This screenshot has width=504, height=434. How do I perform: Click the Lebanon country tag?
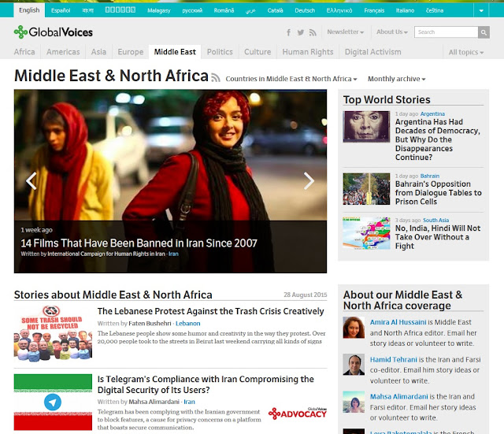click(x=187, y=324)
